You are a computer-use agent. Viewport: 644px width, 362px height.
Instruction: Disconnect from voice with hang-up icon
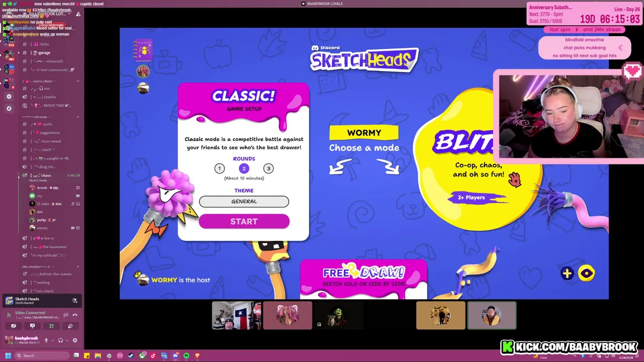tap(75, 315)
